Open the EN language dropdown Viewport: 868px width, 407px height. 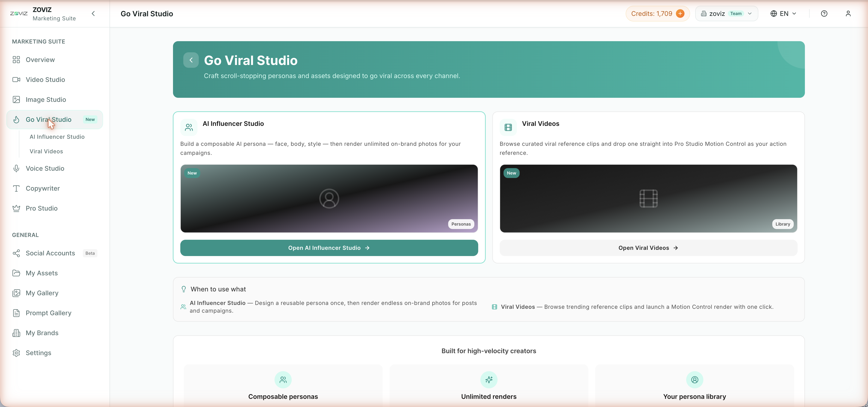click(x=783, y=14)
